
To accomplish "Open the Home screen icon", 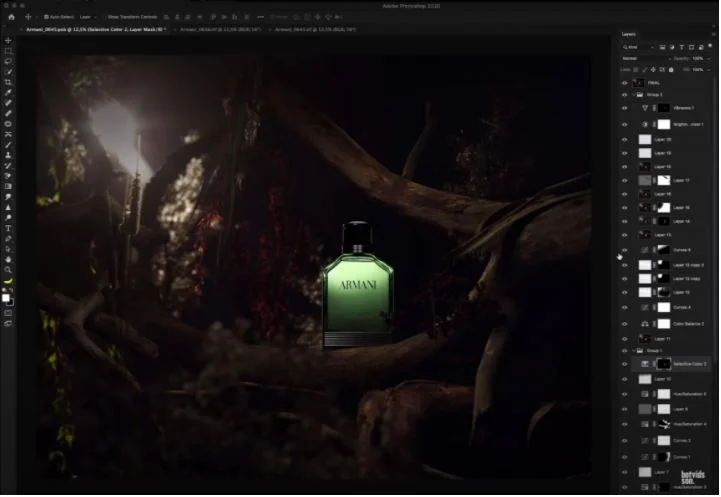I will pos(11,17).
